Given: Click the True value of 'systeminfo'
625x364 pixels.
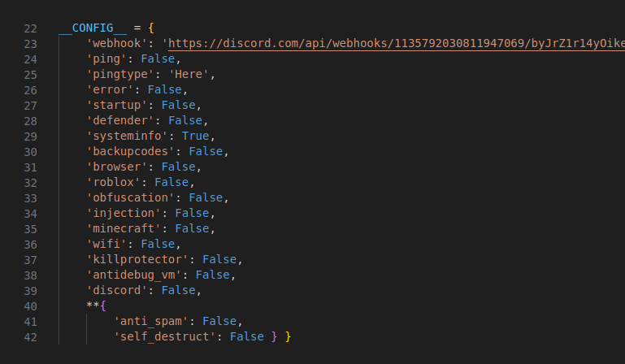Looking at the screenshot, I should click(199, 136).
